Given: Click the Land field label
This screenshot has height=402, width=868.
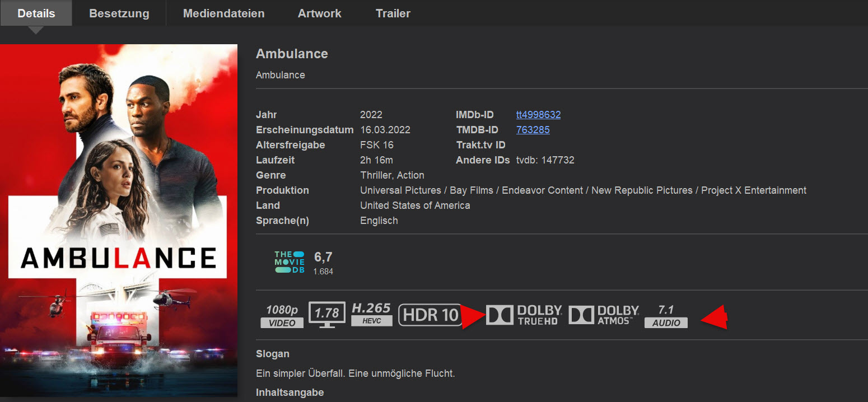Looking at the screenshot, I should (268, 205).
